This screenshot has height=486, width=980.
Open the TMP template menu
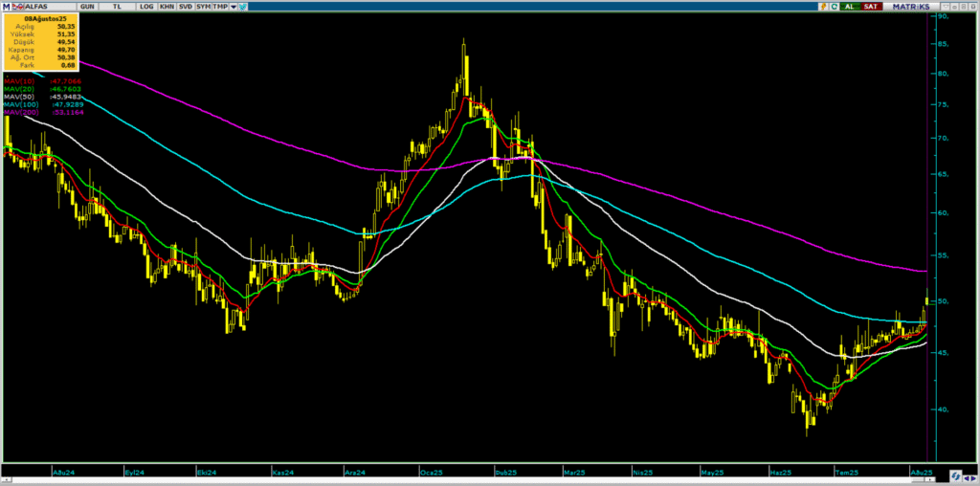pos(220,7)
